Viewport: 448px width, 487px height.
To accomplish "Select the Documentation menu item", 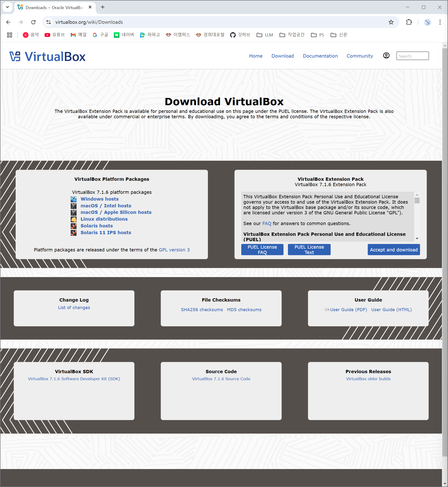I will click(x=320, y=56).
